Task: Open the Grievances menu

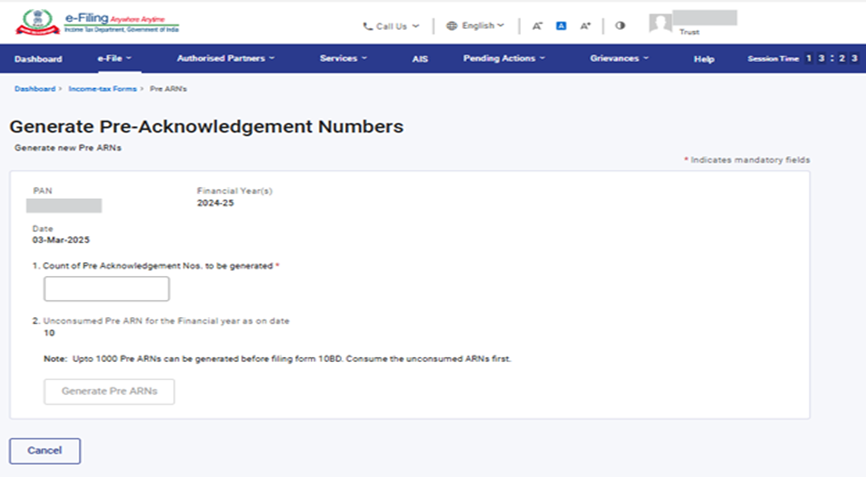Action: pyautogui.click(x=619, y=58)
